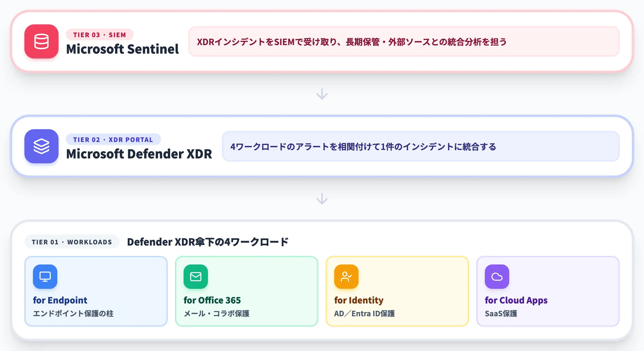Screen dimensions: 644x351
Task: Select the TIER 03 · SIEM badge
Action: click(100, 35)
